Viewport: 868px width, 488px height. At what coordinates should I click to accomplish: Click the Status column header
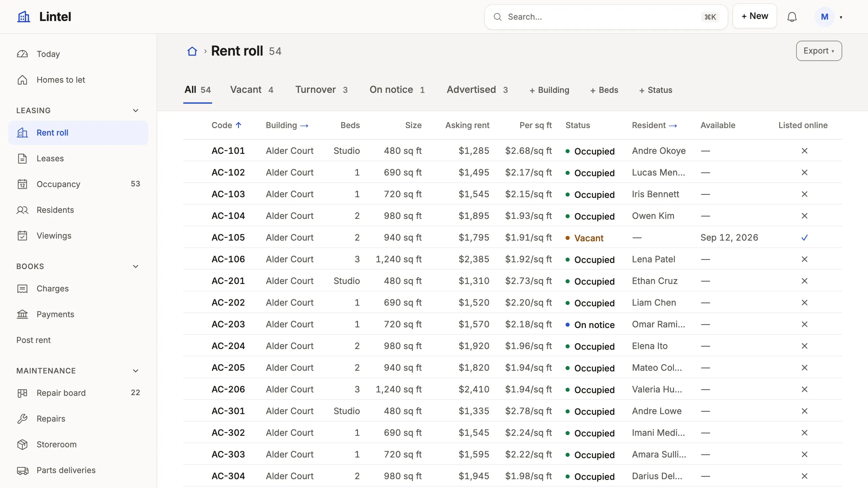pos(578,125)
